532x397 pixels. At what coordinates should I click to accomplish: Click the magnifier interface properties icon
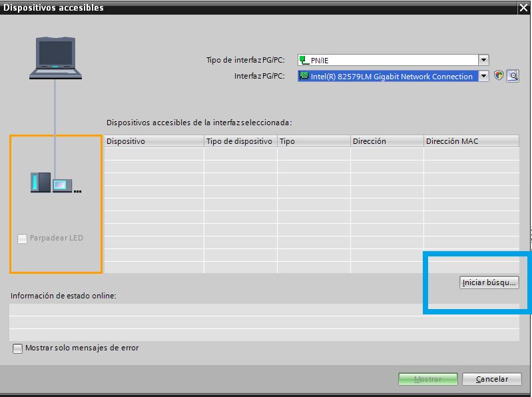pos(512,76)
